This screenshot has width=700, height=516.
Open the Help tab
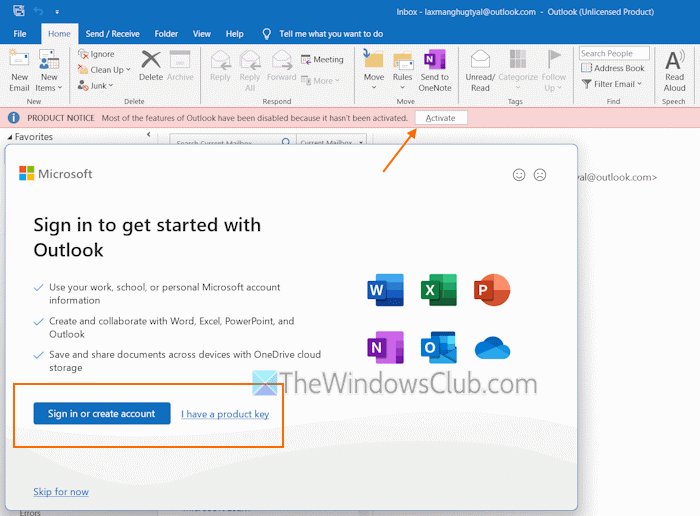pos(234,34)
